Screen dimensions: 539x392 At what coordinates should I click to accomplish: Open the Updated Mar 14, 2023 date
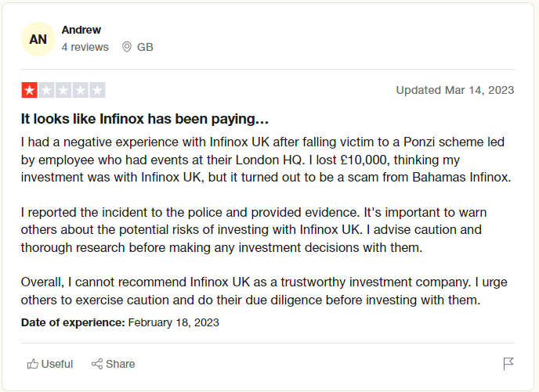point(455,90)
